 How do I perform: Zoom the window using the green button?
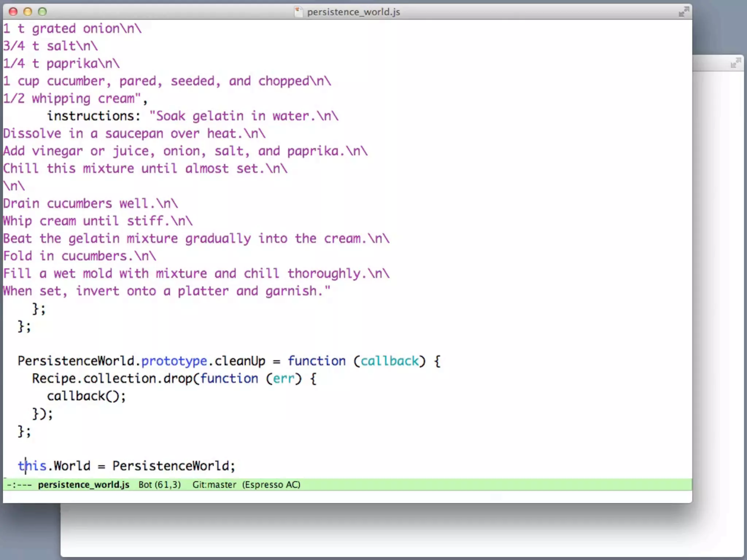(42, 12)
